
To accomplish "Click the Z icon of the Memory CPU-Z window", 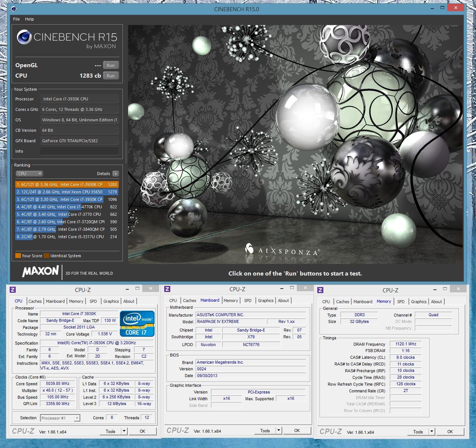I will pos(320,290).
